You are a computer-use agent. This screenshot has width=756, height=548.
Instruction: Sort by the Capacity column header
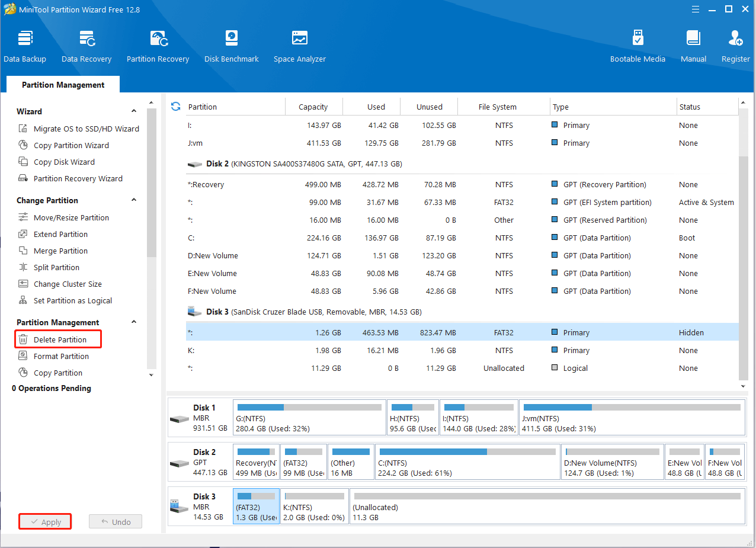[313, 107]
